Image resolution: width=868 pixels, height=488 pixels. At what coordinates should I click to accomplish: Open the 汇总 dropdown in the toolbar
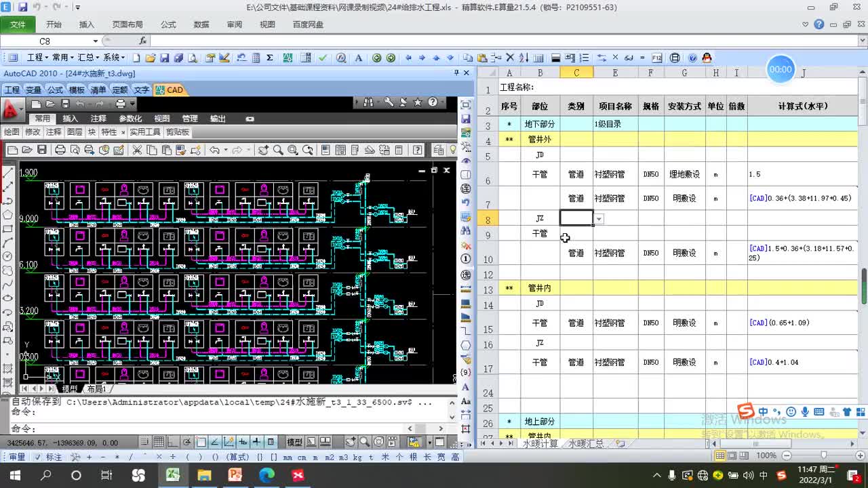(x=89, y=58)
